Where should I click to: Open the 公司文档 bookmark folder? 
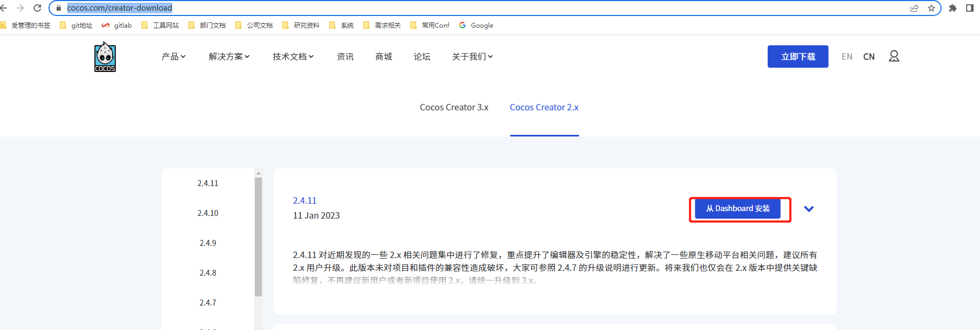[254, 25]
